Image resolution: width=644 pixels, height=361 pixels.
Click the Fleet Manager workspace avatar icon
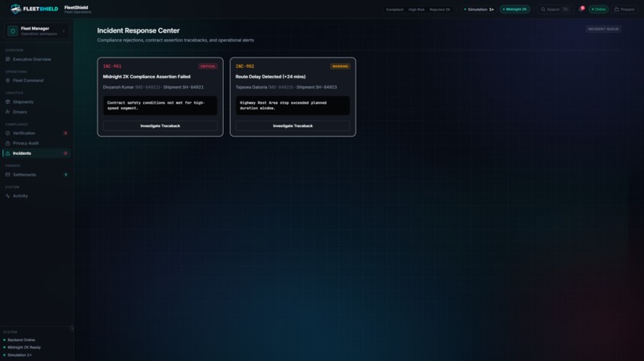(x=13, y=31)
